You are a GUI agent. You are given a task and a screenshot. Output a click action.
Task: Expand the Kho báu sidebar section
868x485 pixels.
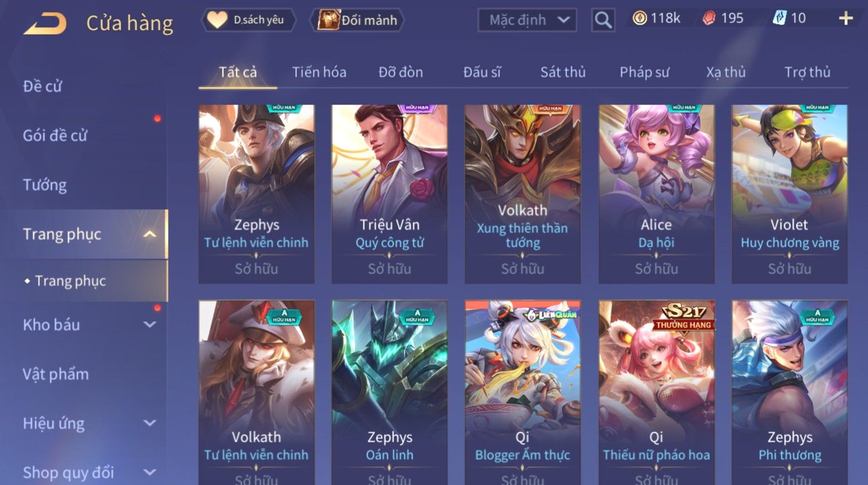(x=150, y=325)
